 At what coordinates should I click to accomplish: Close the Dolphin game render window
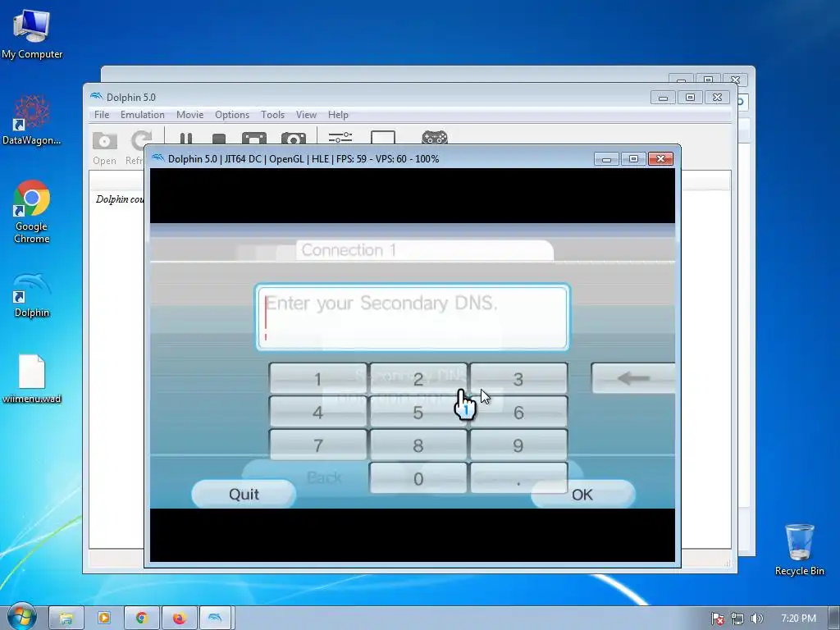pyautogui.click(x=660, y=159)
